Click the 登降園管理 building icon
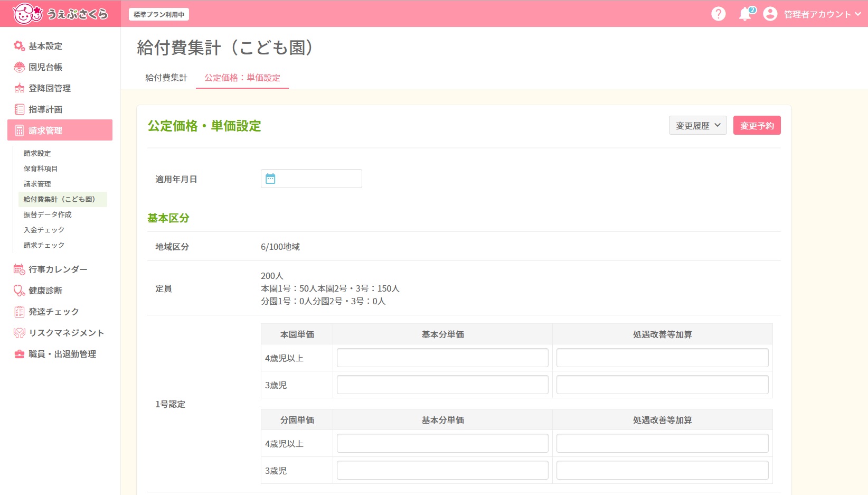The height and width of the screenshot is (495, 868). (20, 88)
